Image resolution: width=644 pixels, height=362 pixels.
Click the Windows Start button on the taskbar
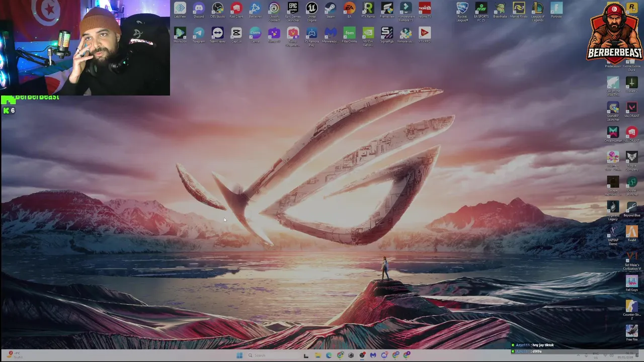click(239, 355)
